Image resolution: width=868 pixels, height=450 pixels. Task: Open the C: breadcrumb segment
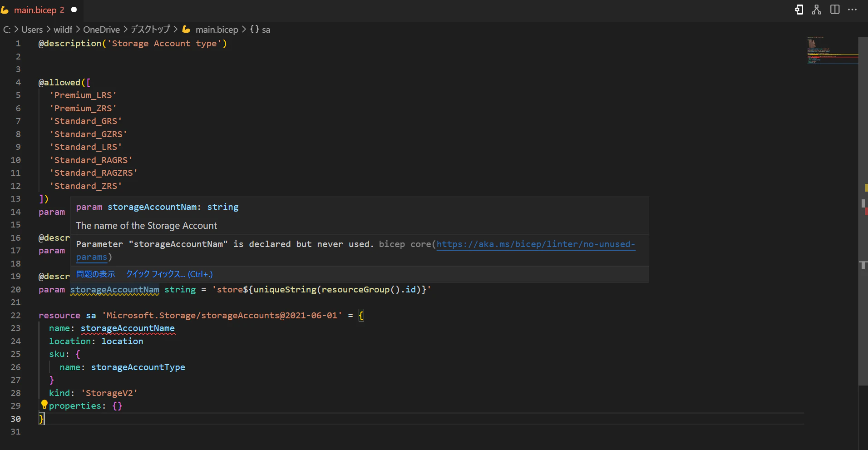[7, 30]
